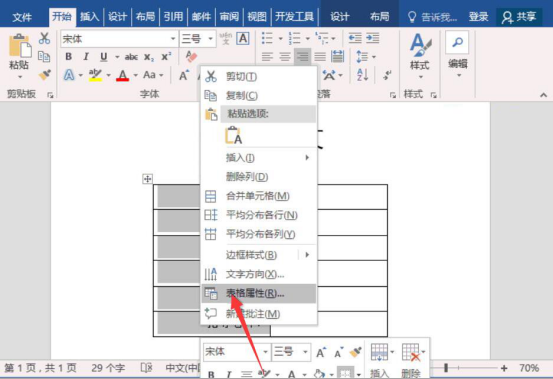The width and height of the screenshot is (553, 379).
Task: Click the table move handle
Action: (147, 179)
